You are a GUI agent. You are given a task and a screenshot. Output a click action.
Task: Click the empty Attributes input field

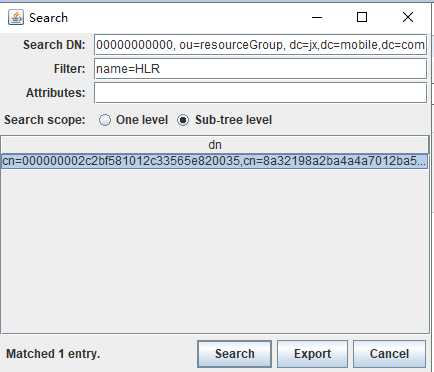pyautogui.click(x=260, y=93)
